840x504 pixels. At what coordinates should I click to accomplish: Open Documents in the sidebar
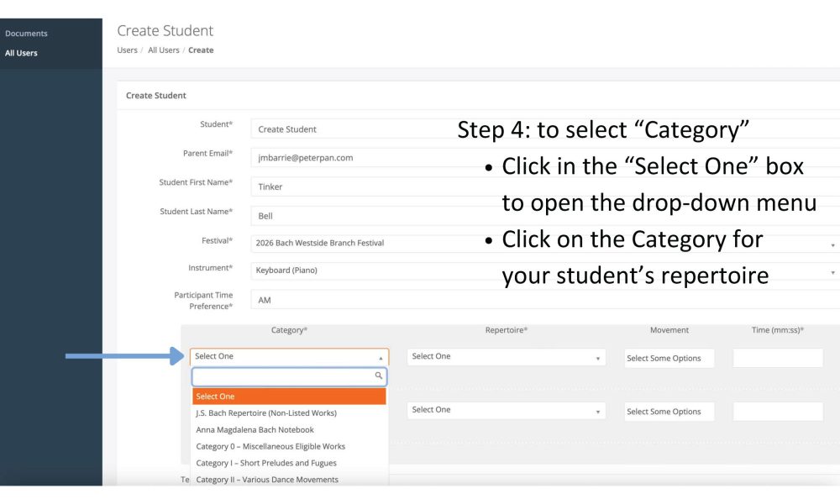click(26, 34)
